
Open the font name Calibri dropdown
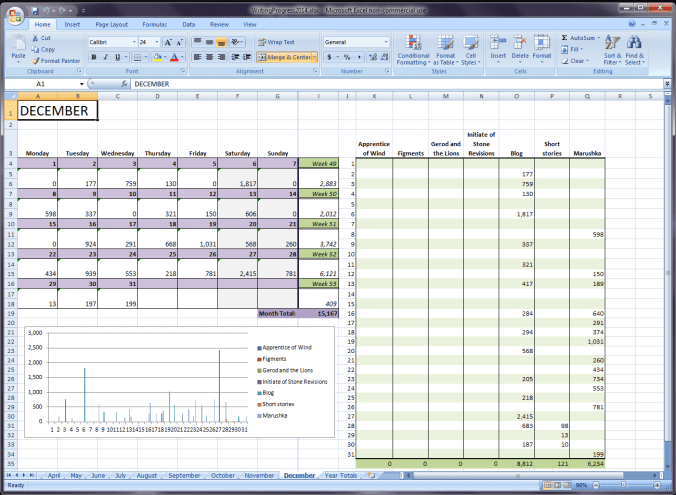click(134, 42)
